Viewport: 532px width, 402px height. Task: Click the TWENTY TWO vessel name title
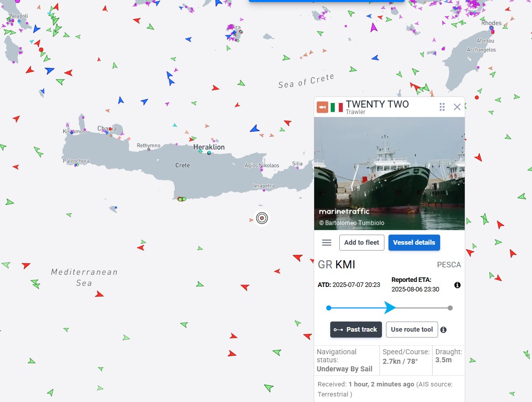coord(377,104)
